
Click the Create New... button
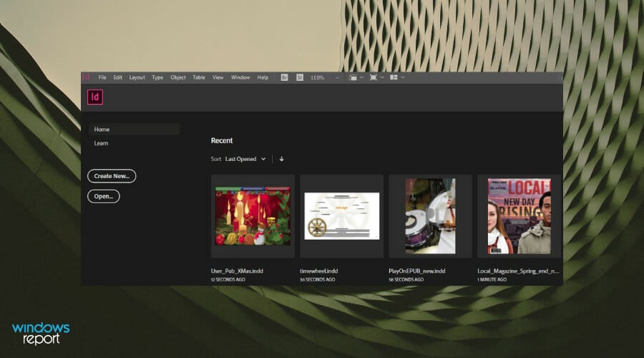[x=112, y=176]
